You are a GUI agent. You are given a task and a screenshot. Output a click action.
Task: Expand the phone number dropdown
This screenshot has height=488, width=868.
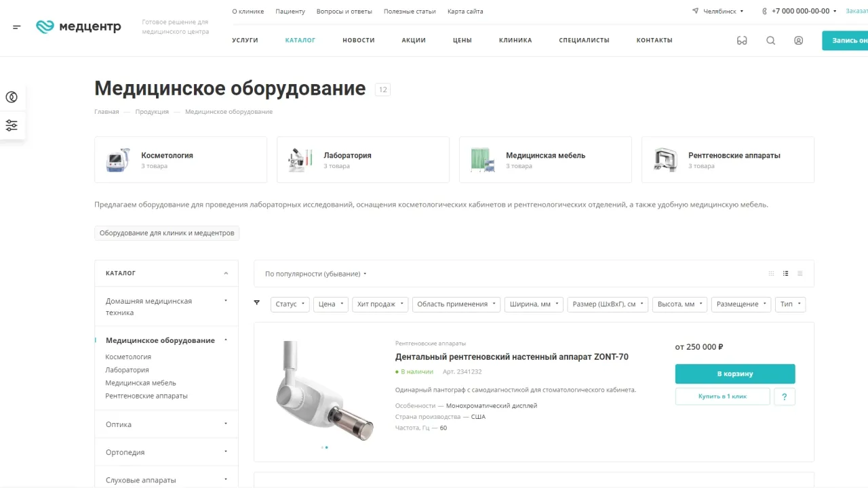click(x=835, y=12)
